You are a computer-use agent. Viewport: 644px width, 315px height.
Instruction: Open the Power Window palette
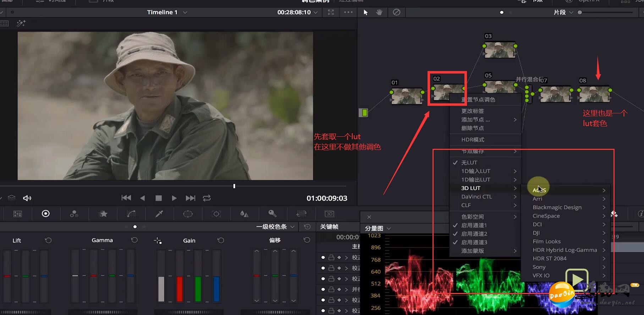tap(188, 214)
